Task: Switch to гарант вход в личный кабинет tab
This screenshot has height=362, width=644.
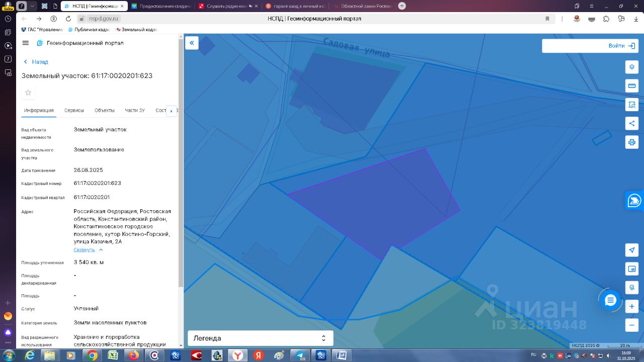Action: coord(295,6)
